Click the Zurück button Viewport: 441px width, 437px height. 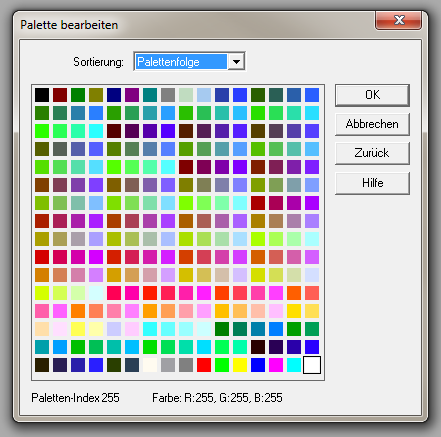(x=372, y=153)
